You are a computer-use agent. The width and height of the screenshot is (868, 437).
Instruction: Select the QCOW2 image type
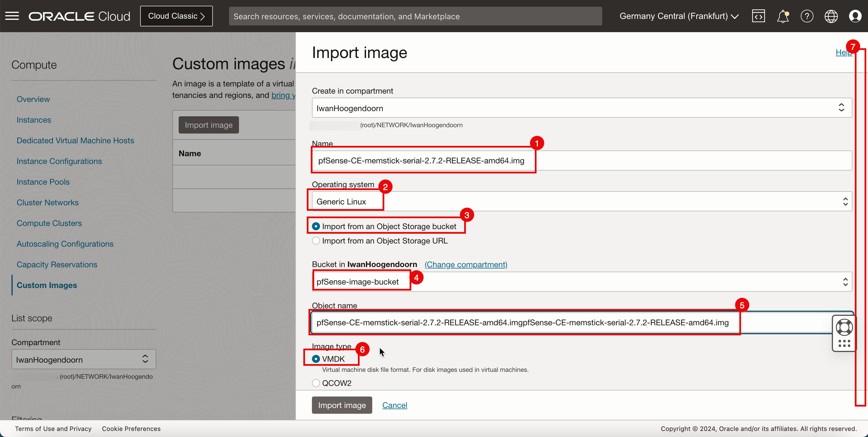click(x=316, y=383)
